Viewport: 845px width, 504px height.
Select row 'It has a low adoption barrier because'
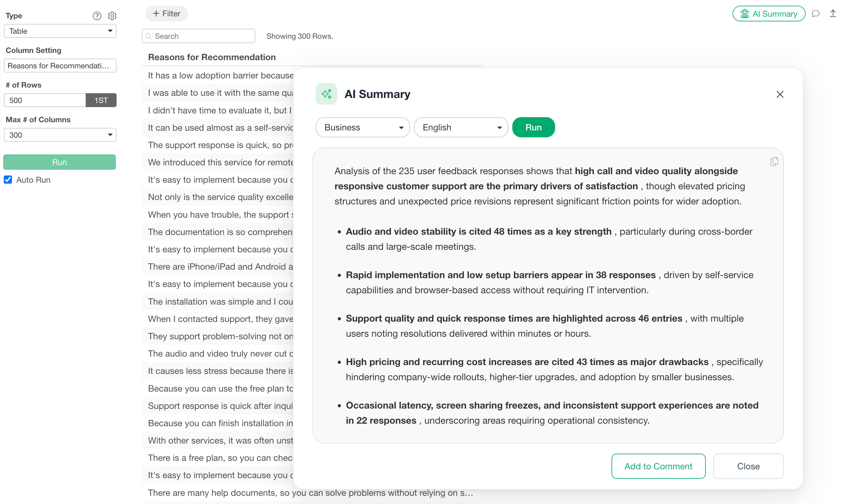pyautogui.click(x=218, y=75)
